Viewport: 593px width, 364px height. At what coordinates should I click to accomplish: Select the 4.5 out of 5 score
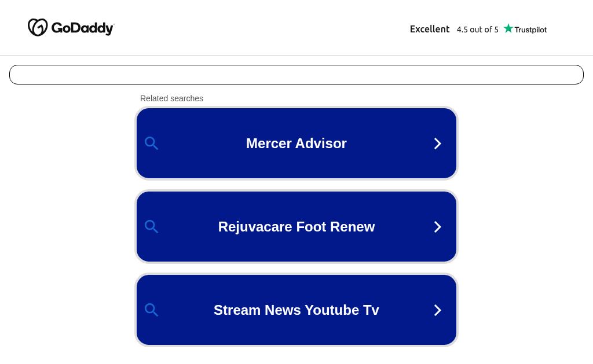click(477, 30)
